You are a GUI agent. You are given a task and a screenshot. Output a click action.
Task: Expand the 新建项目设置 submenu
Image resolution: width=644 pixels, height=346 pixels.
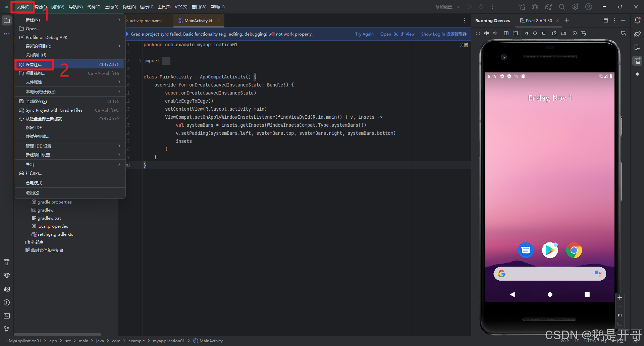pyautogui.click(x=70, y=155)
